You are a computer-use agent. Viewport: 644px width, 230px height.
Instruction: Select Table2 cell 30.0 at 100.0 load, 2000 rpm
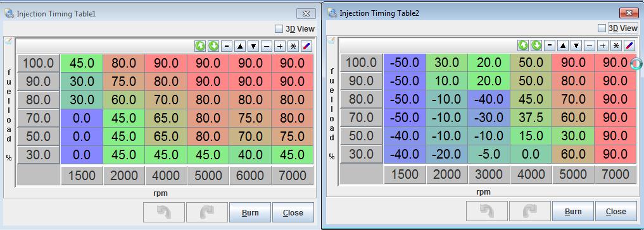coord(446,63)
